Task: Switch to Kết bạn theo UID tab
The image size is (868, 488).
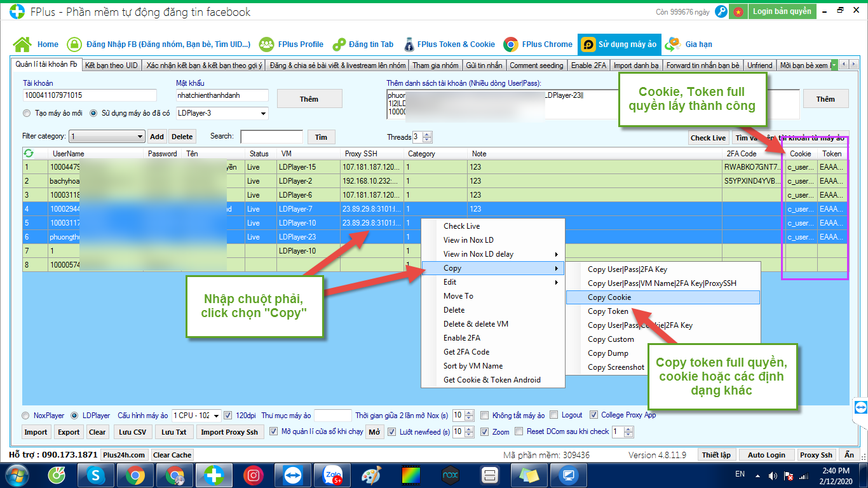Action: [111, 65]
